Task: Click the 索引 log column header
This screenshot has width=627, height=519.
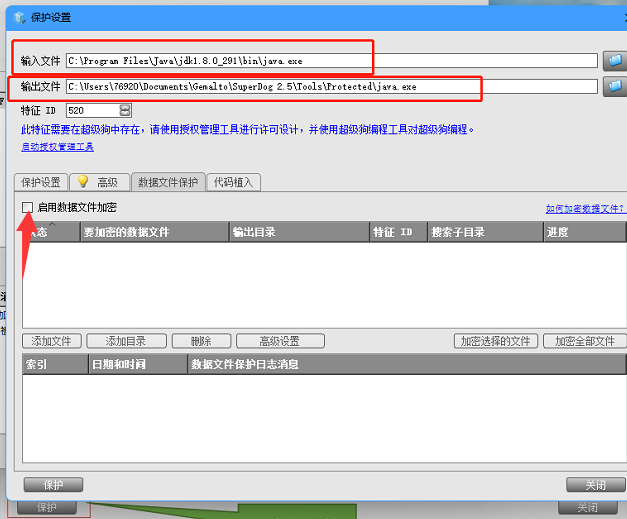Action: [55, 364]
